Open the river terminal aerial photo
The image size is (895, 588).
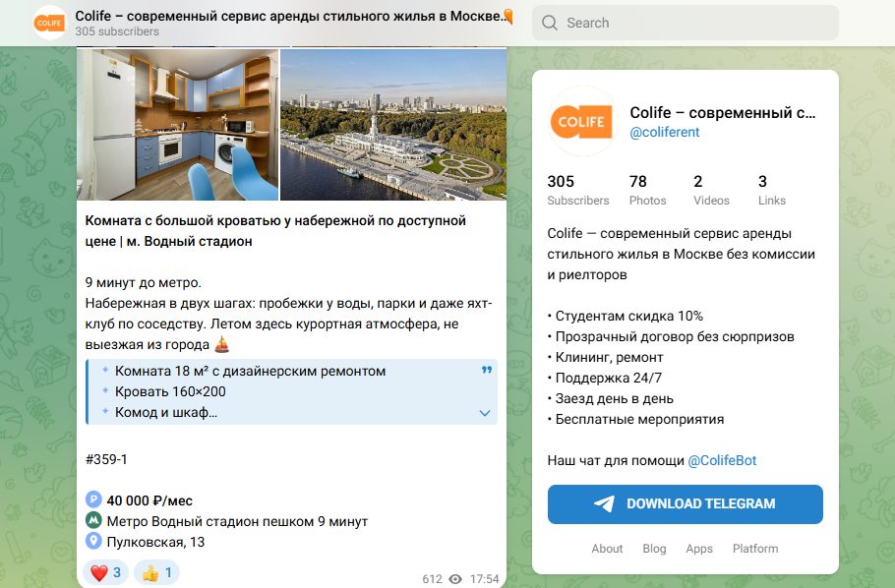[x=393, y=125]
